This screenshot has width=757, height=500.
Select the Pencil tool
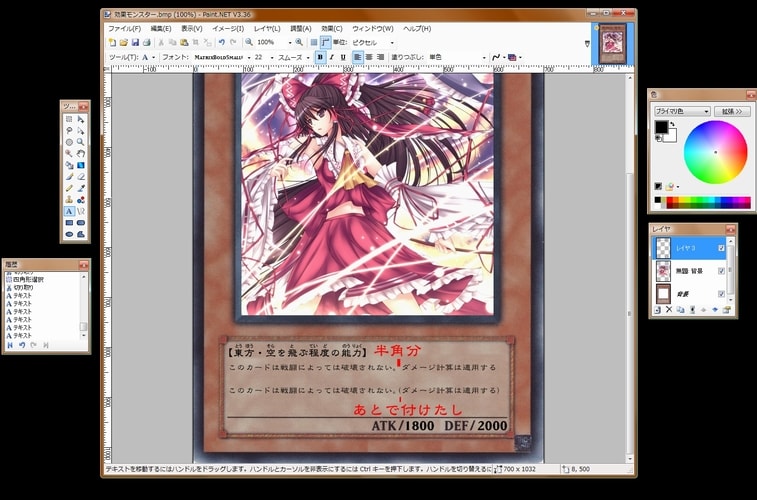[x=69, y=188]
